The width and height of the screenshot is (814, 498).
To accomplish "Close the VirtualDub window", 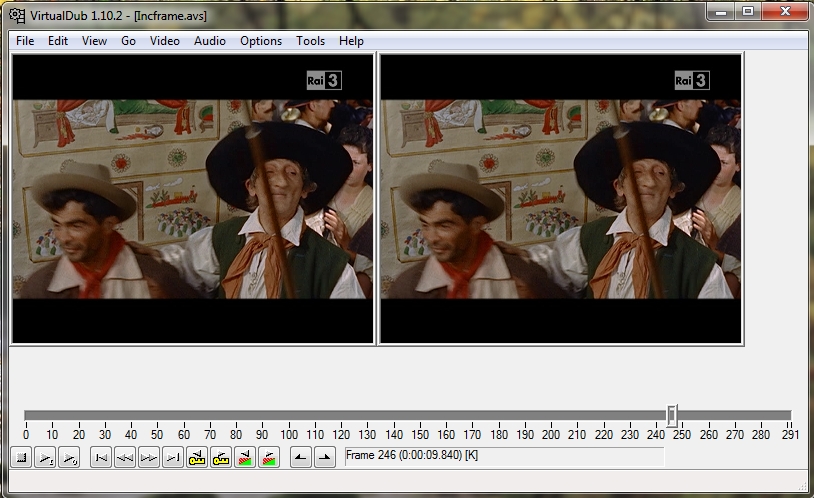I will pyautogui.click(x=785, y=11).
